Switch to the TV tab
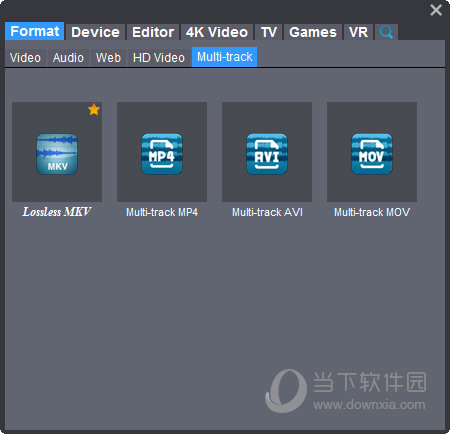The height and width of the screenshot is (434, 450). click(269, 32)
